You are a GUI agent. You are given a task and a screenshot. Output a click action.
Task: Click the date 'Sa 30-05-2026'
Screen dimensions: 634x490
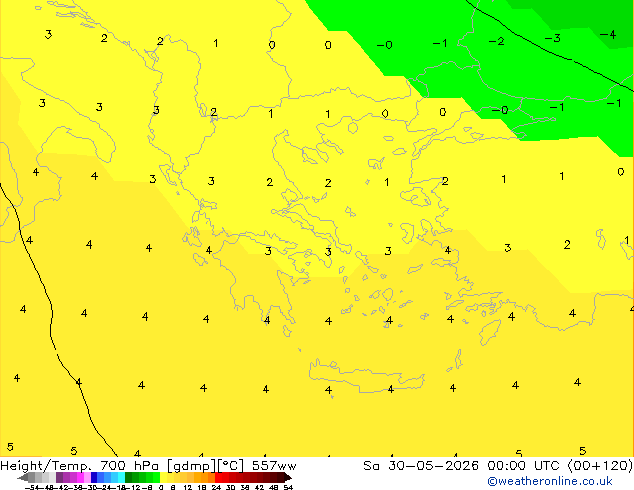point(421,466)
